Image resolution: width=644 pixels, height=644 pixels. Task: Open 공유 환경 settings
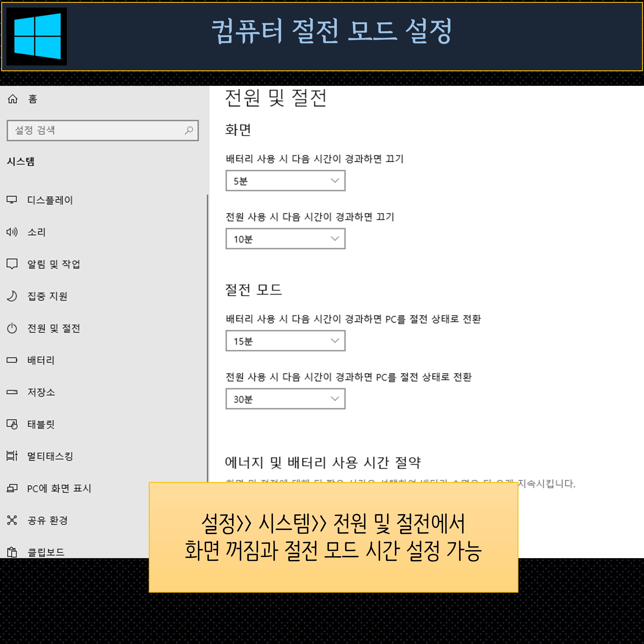(x=47, y=520)
